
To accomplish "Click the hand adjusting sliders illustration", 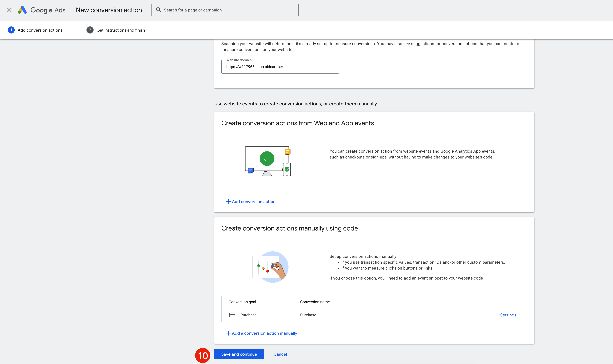I will click(x=270, y=267).
